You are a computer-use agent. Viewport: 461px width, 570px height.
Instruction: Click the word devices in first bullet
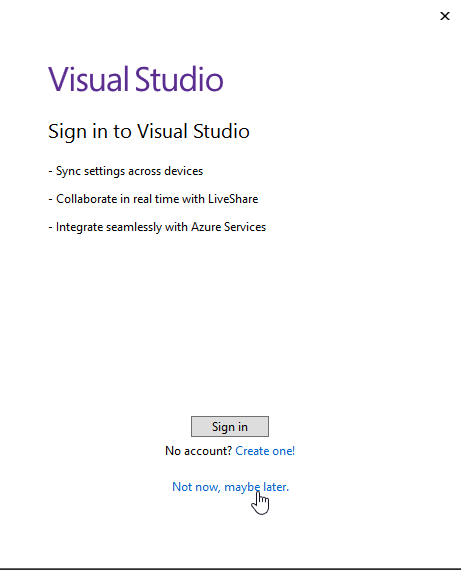click(x=184, y=171)
